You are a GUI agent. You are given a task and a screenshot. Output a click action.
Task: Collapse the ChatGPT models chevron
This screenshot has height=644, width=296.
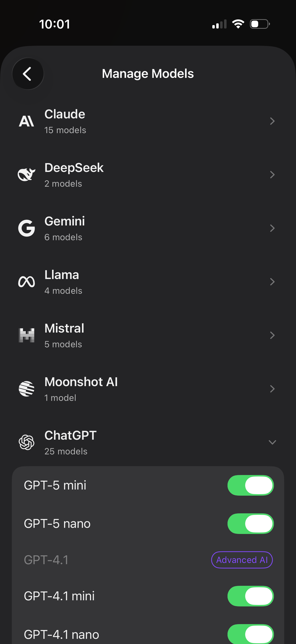tap(272, 442)
